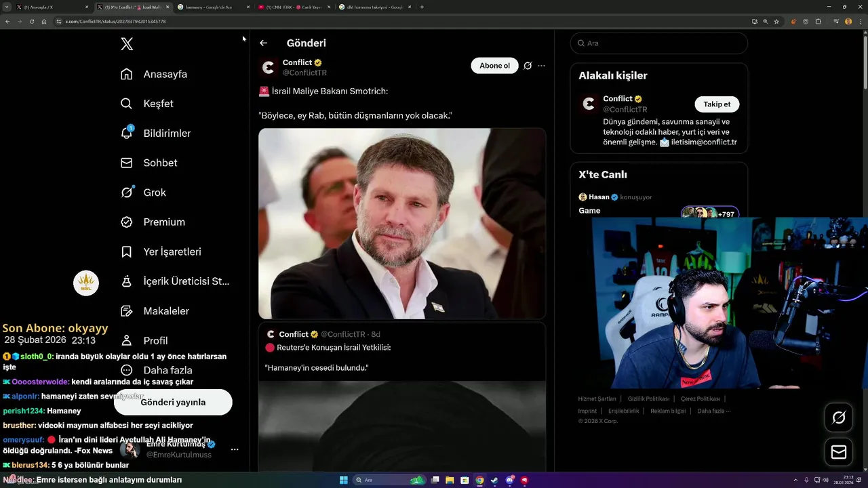The width and height of the screenshot is (868, 488).
Task: Open new browser tab with plus
Action: tap(422, 7)
